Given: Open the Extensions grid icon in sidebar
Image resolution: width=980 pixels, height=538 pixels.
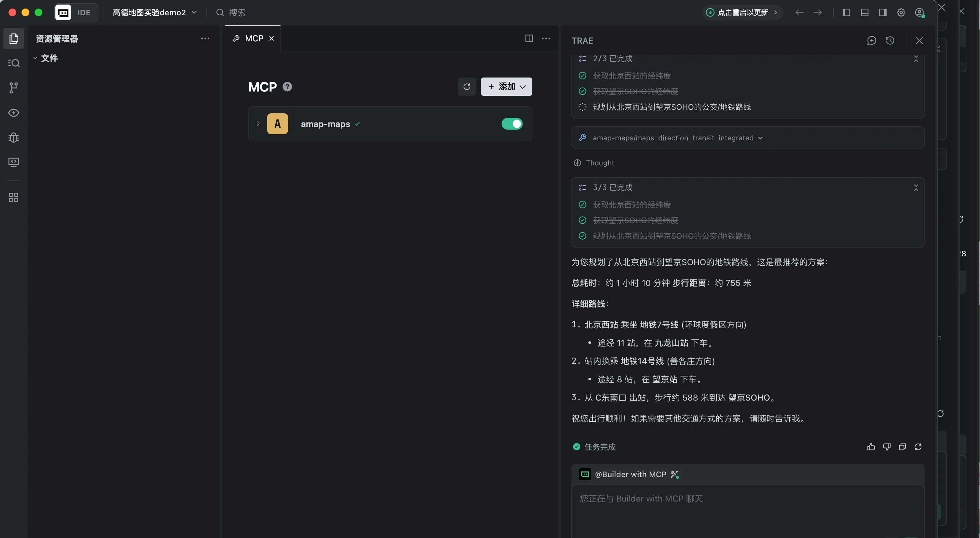Looking at the screenshot, I should pos(14,197).
